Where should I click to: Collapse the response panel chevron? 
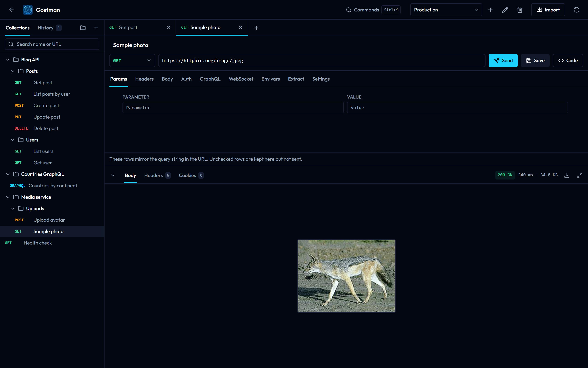(113, 175)
